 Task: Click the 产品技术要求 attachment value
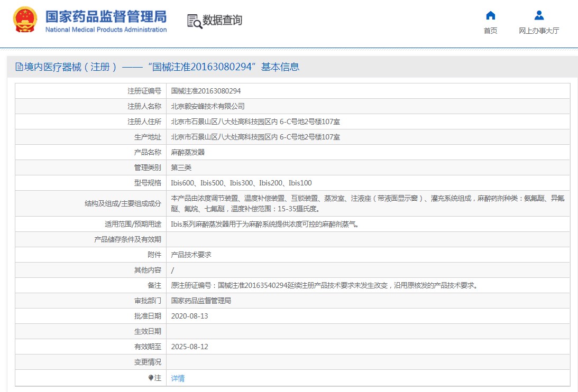pos(191,255)
